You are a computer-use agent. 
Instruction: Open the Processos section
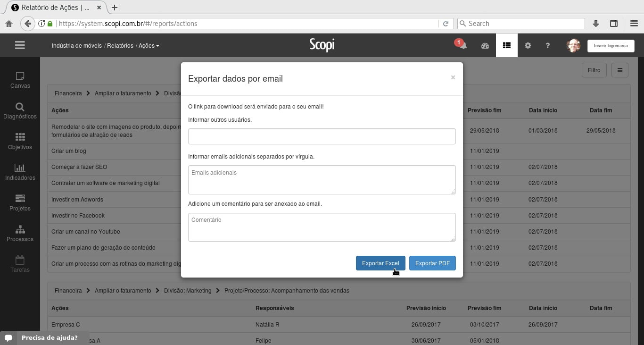[x=20, y=234]
